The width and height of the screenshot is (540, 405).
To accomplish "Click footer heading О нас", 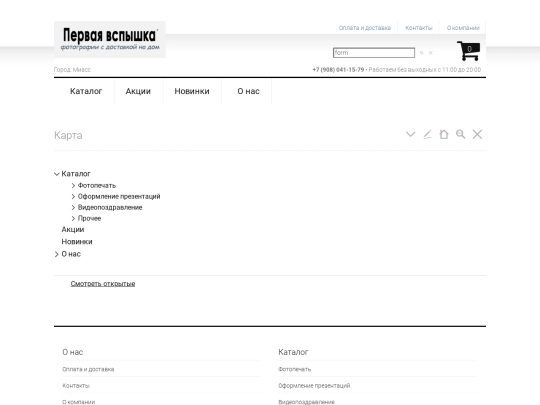I will (73, 352).
